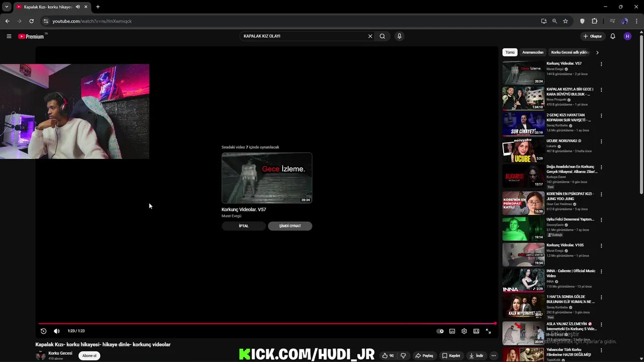Image resolution: width=644 pixels, height=362 pixels.
Task: Go to YouTube Premium home logo
Action: coord(31,36)
